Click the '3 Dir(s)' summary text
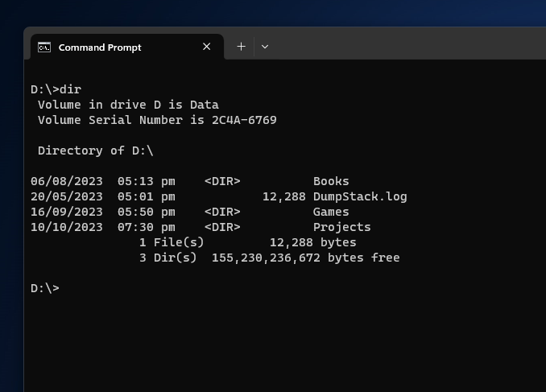This screenshot has width=546, height=392. (168, 258)
